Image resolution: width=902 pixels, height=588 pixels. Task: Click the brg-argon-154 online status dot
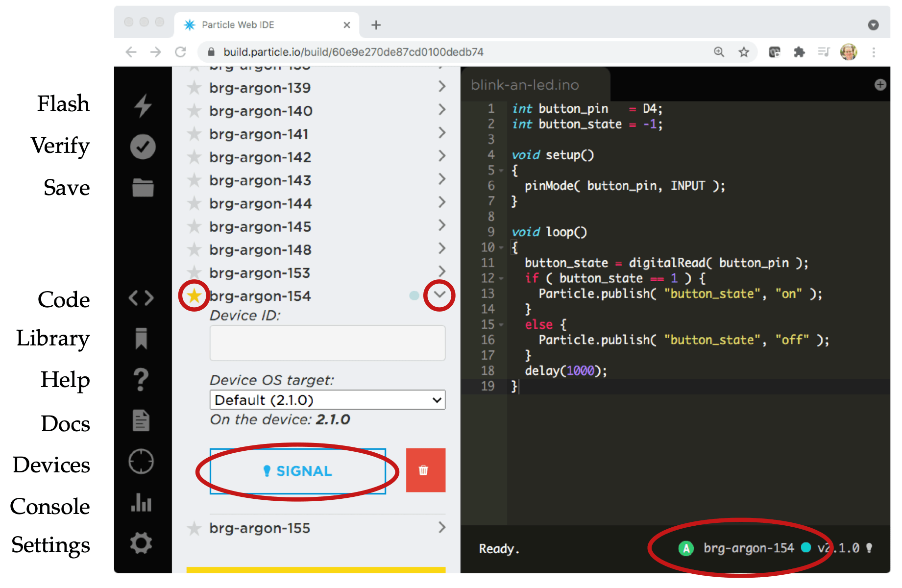pos(414,295)
